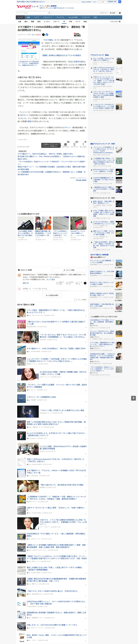
Task: Click the 学びがある graduation cap reaction
Action: coord(66,145)
